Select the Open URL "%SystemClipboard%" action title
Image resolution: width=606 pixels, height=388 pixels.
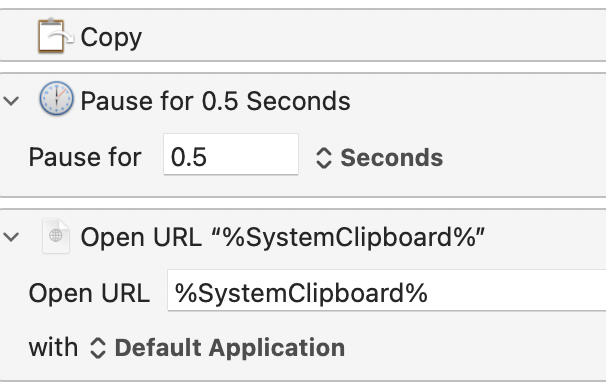[x=283, y=237]
